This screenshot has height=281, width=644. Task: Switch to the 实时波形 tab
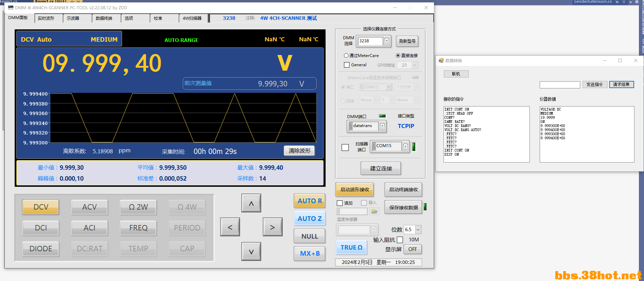48,18
